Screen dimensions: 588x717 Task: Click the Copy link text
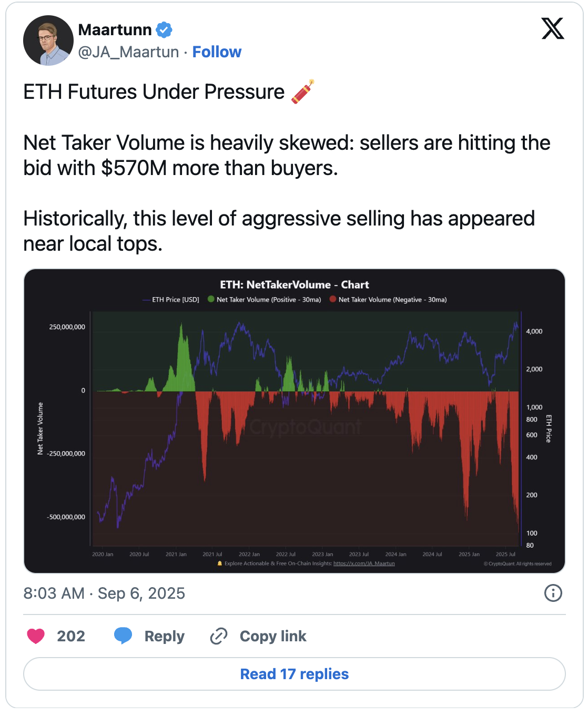click(273, 636)
